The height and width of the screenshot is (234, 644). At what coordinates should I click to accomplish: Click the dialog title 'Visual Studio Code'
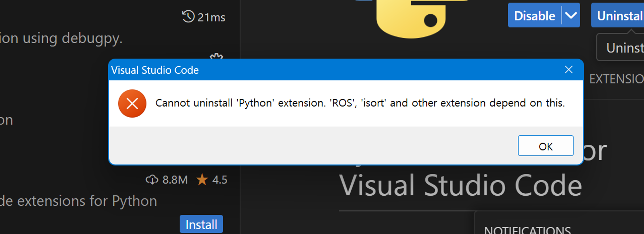(x=155, y=70)
